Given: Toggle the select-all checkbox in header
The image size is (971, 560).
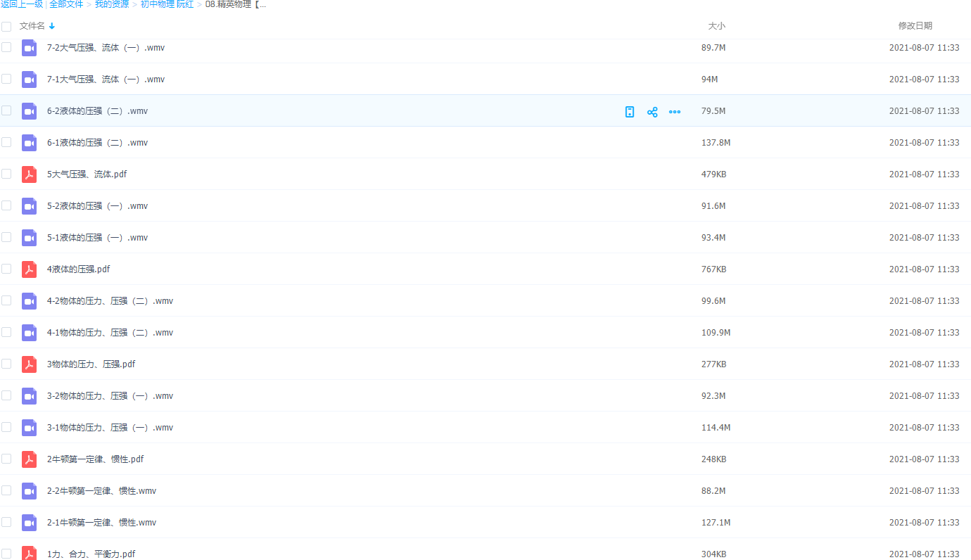Looking at the screenshot, I should 6,27.
